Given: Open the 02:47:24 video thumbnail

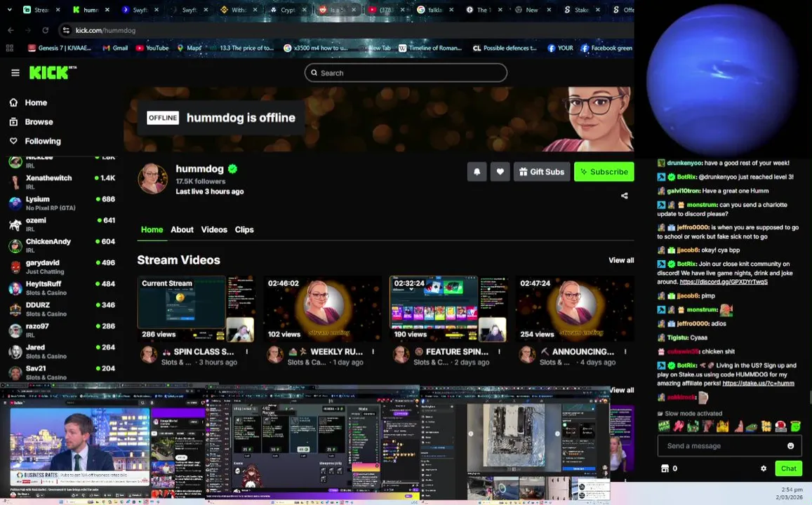Looking at the screenshot, I should (575, 309).
